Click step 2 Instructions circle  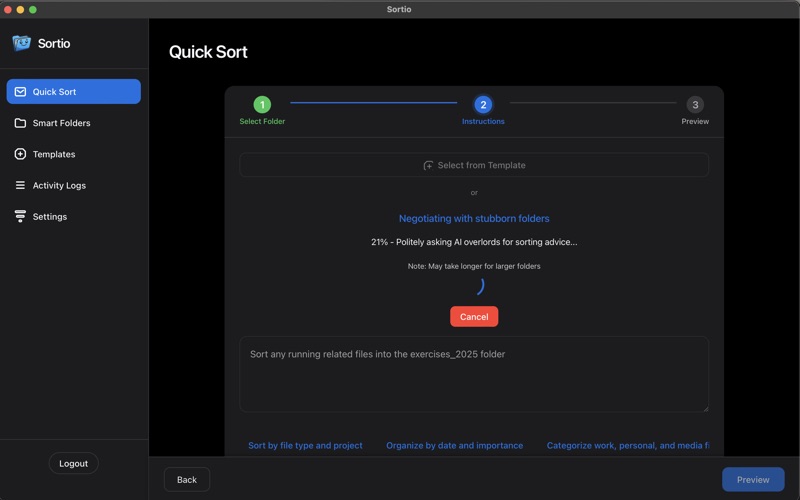point(483,105)
